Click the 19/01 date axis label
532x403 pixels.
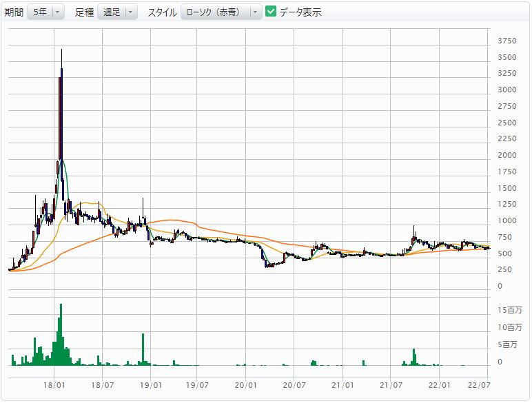coord(151,385)
